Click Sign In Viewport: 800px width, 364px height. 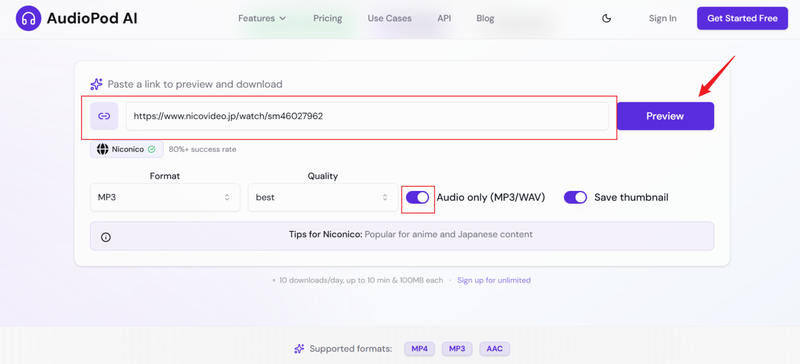point(662,18)
